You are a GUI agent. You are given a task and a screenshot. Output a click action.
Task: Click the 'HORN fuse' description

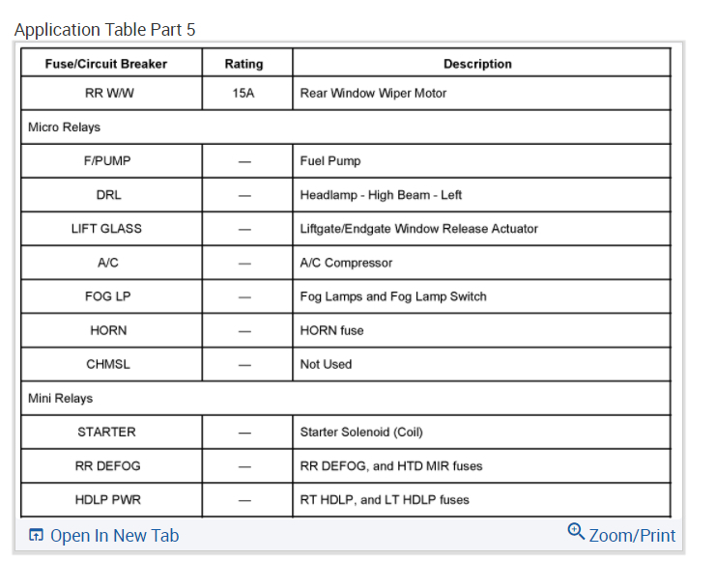(331, 330)
